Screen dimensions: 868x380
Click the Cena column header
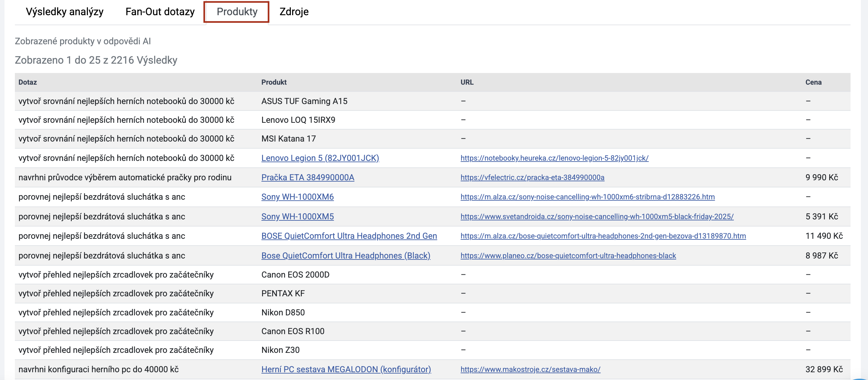point(813,82)
